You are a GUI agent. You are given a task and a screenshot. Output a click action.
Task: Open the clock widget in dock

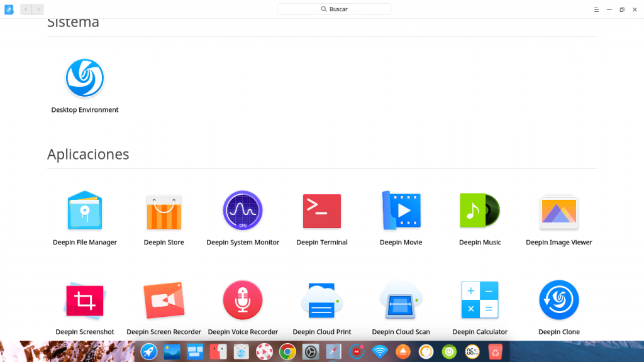pyautogui.click(x=472, y=352)
